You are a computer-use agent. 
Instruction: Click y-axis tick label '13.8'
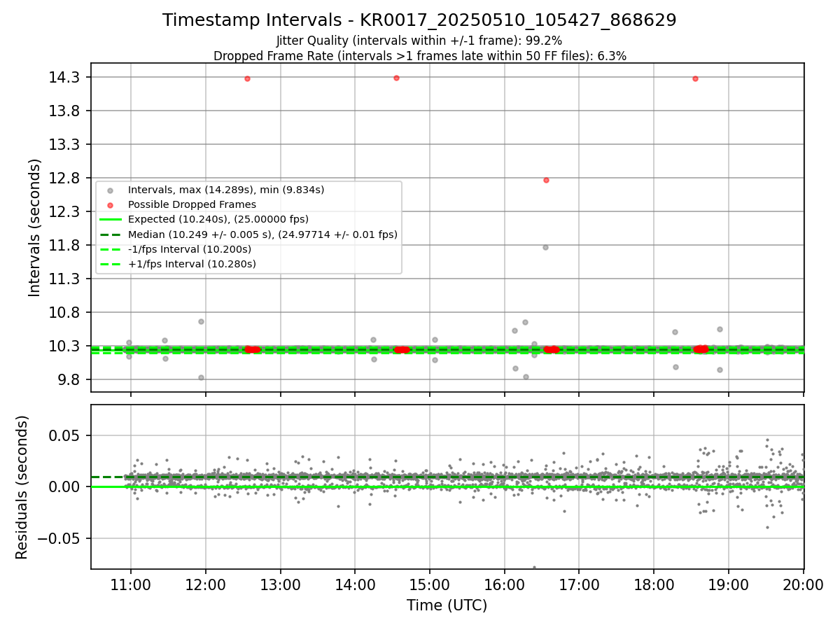tap(64, 111)
